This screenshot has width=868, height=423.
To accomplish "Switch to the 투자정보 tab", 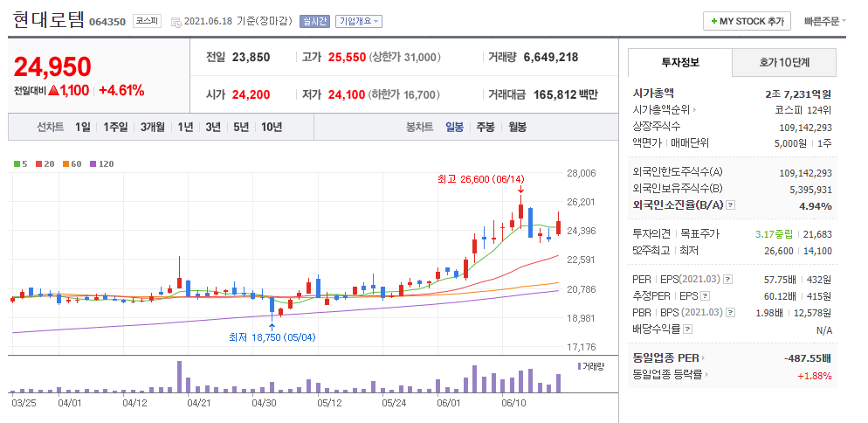I will coord(680,63).
